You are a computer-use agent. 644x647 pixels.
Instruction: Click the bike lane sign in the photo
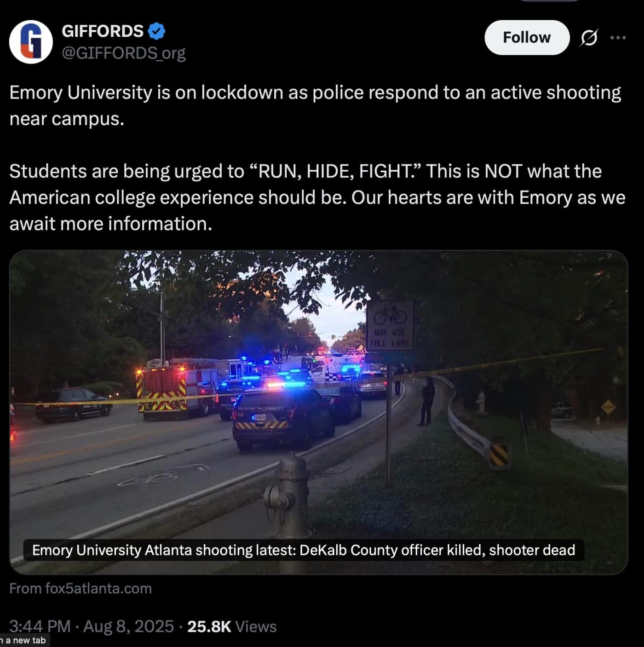[390, 325]
